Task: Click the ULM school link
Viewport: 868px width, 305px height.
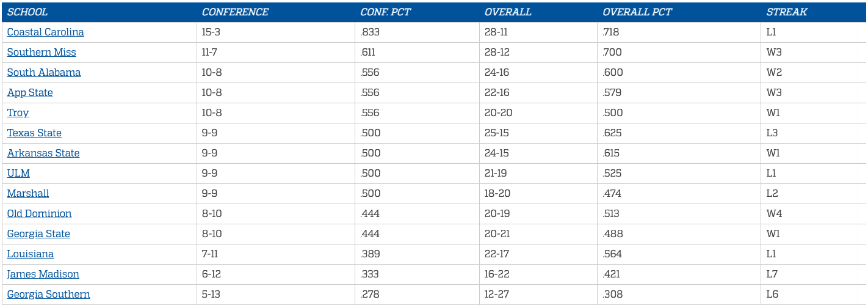Action: (18, 173)
